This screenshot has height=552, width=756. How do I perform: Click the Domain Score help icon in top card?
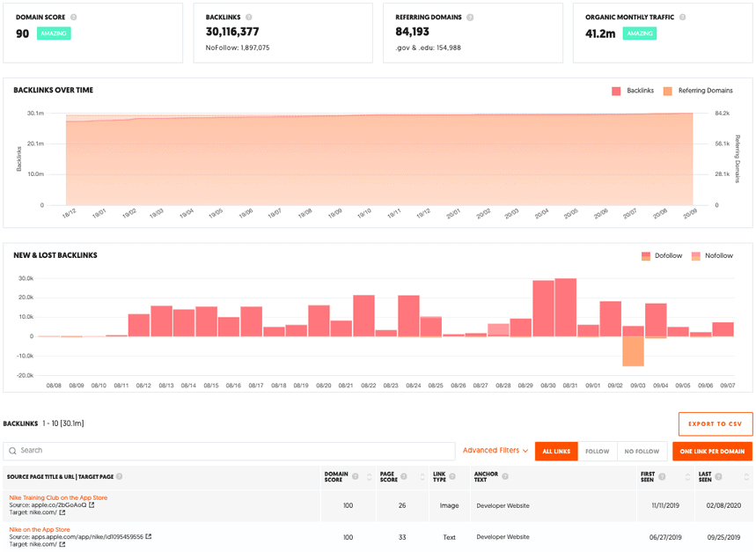click(73, 17)
